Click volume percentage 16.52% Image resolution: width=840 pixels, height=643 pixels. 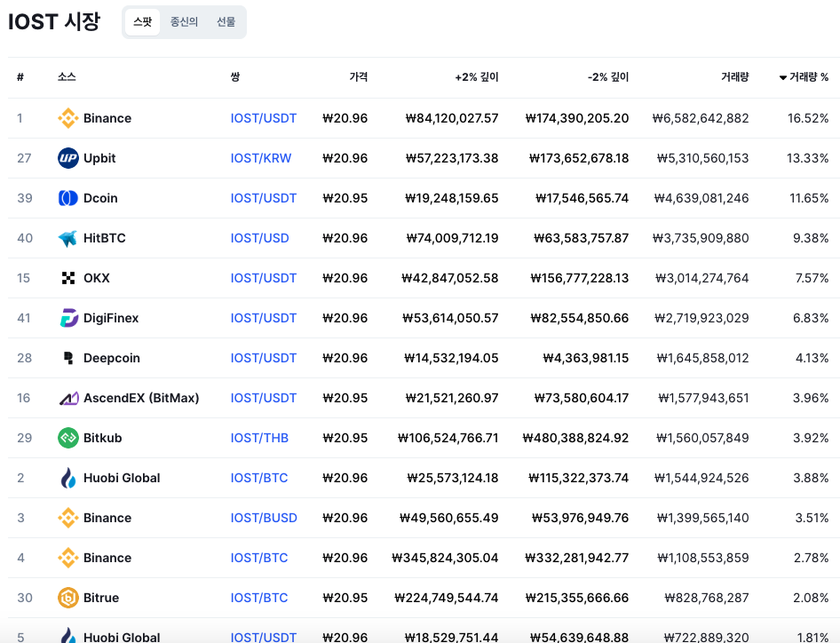click(808, 118)
